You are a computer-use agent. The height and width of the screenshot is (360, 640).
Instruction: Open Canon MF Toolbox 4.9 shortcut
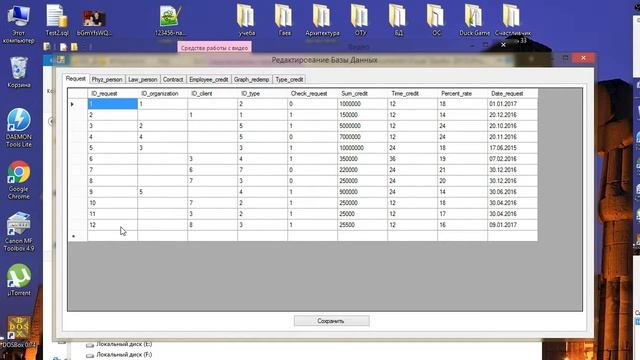19,232
